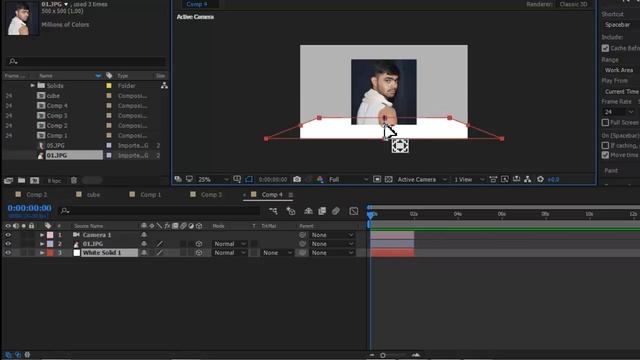
Task: Expand the White Solid 1 layer properties
Action: tap(42, 253)
